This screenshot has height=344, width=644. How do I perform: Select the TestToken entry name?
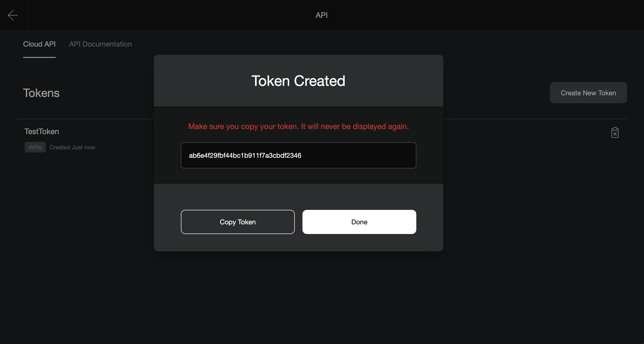pyautogui.click(x=42, y=131)
